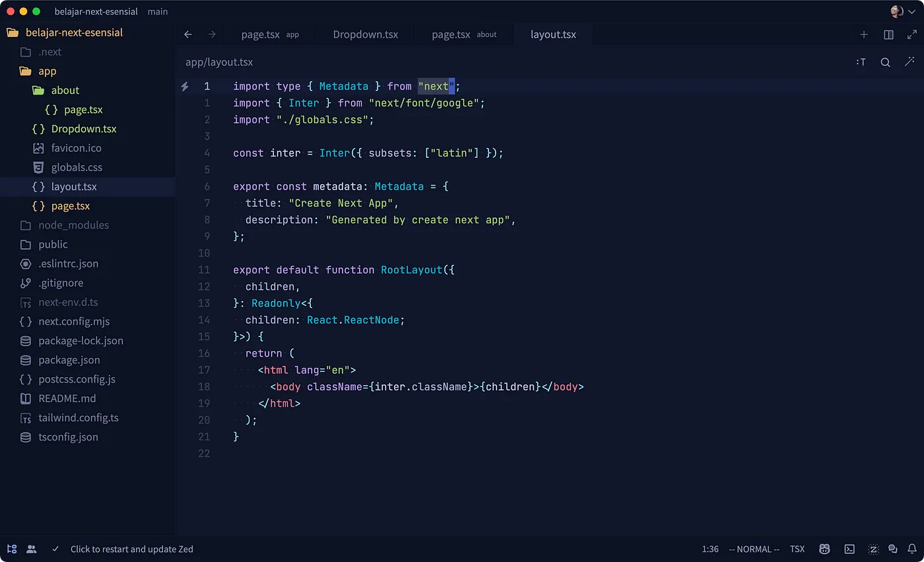Viewport: 924px width, 562px height.
Task: Split the editor pane
Action: click(888, 34)
